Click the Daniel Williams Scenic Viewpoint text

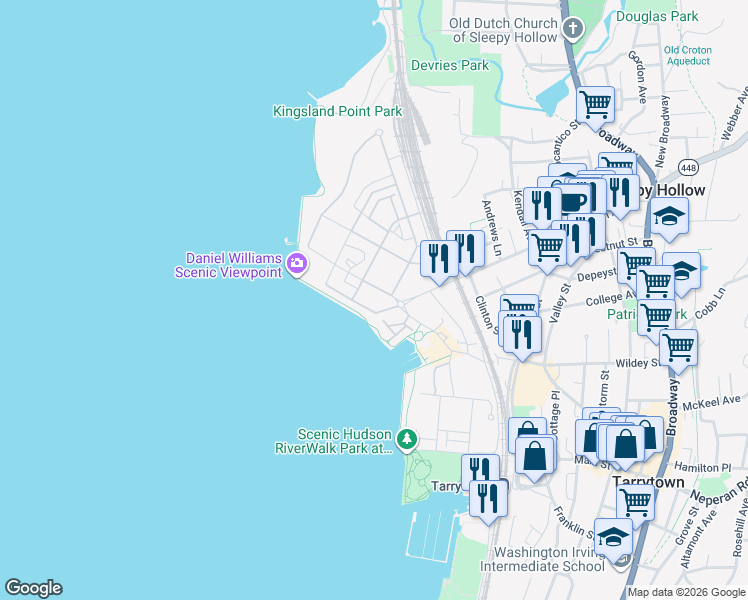pos(229,265)
